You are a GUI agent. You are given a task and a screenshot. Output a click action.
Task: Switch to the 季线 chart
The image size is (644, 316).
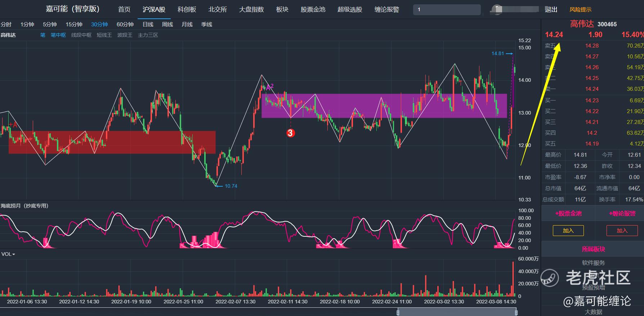click(x=206, y=25)
